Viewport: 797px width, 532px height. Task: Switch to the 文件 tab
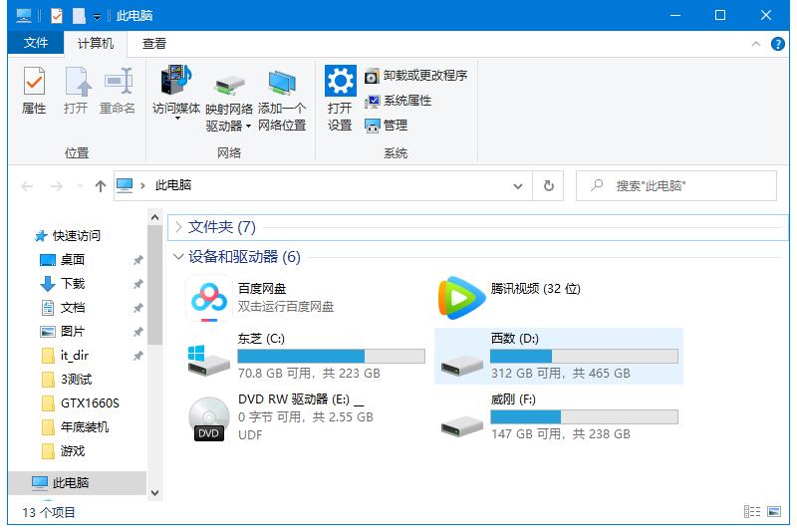tap(36, 43)
